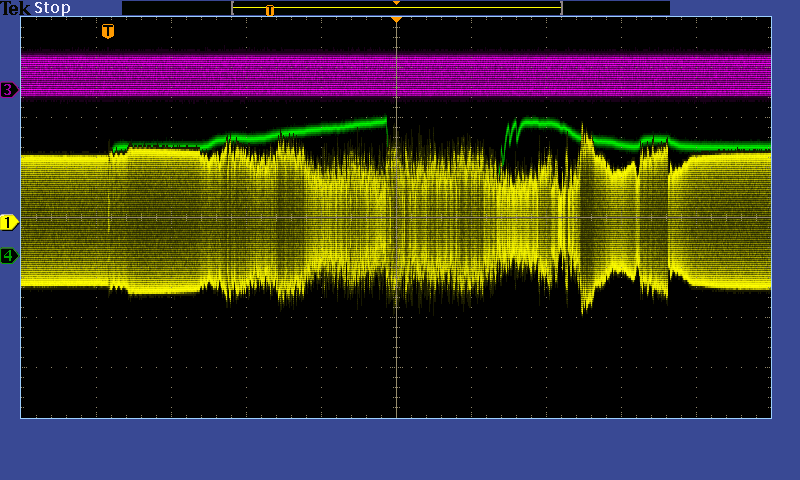Click the right bracket of the record view bar
Viewport: 800px width, 480px height.
pos(562,8)
